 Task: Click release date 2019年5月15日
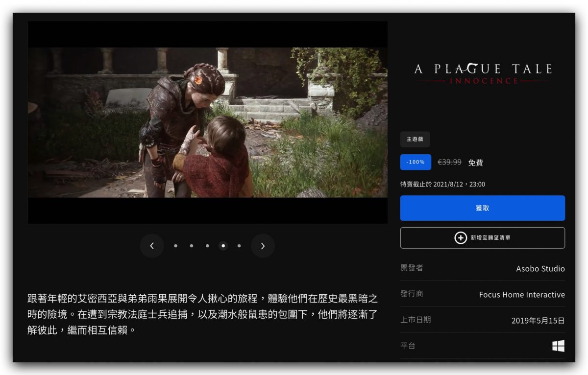pos(538,321)
